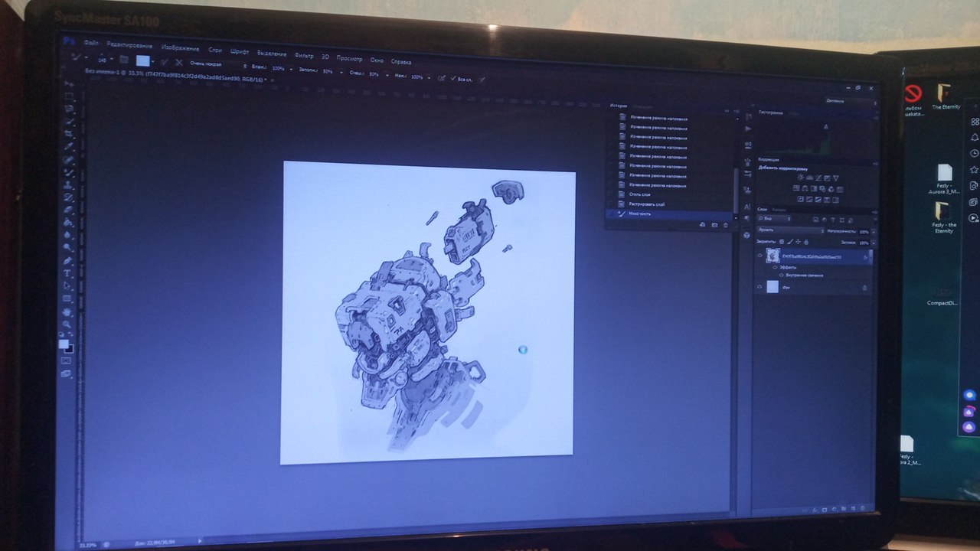Open the Смеш. 50% dropdown arrow
980x551 pixels.
[387, 75]
